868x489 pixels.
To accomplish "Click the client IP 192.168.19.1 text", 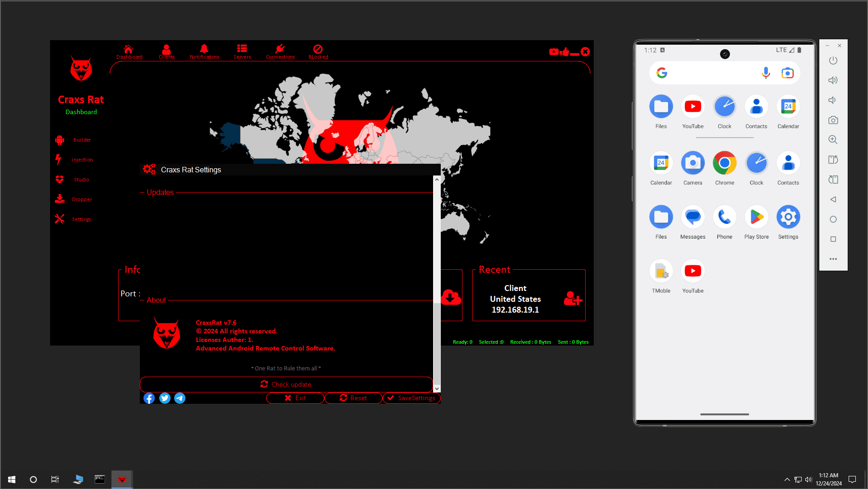I will coord(515,310).
